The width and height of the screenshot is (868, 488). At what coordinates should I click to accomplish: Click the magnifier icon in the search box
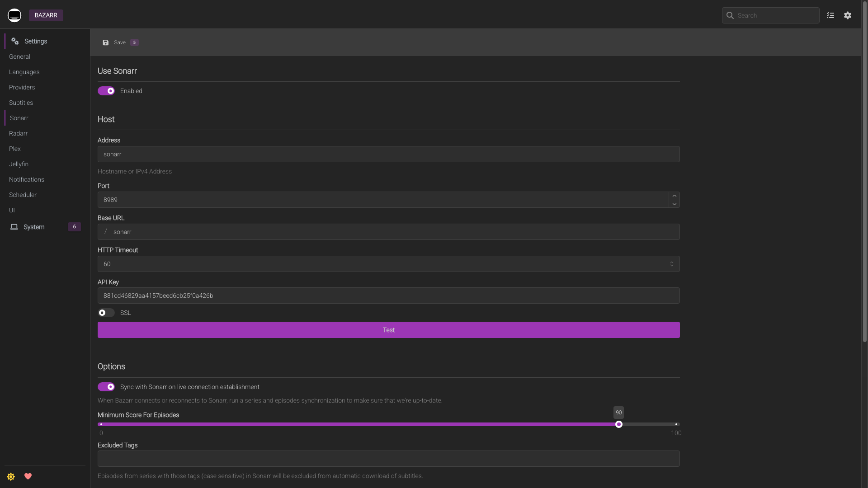pos(730,15)
